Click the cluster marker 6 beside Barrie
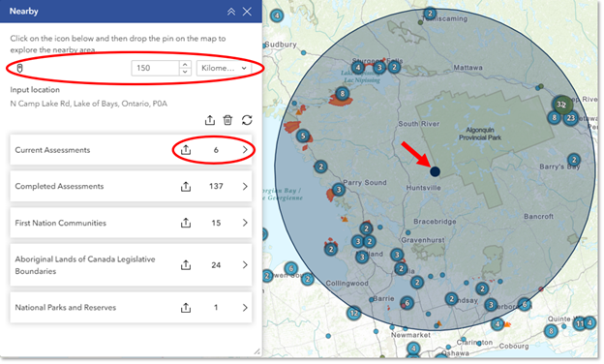 [x=407, y=303]
